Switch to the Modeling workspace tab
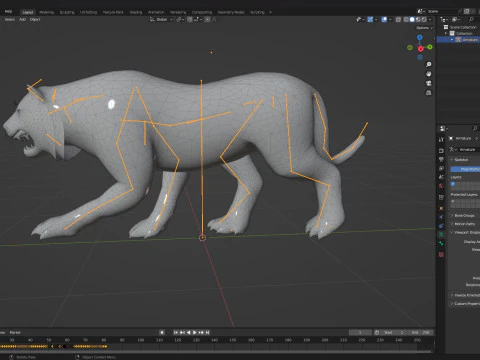Screen dimensions: 480x360 coord(46,12)
